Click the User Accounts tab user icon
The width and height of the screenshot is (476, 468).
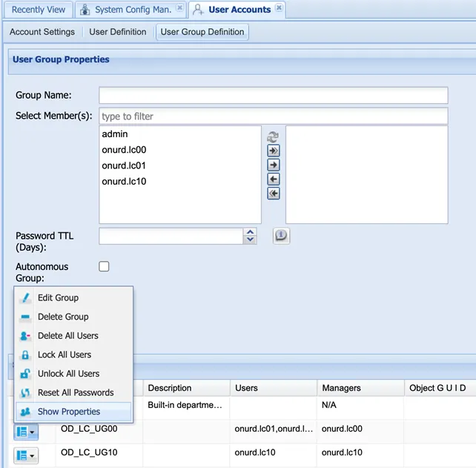(x=198, y=10)
